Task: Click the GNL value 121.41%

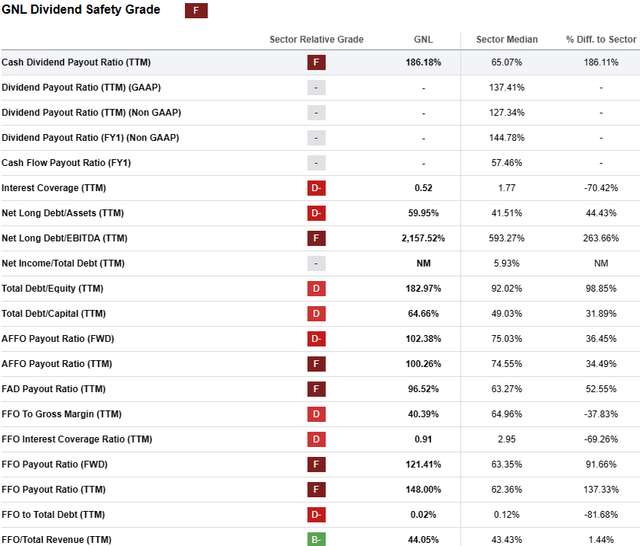Action: tap(423, 464)
